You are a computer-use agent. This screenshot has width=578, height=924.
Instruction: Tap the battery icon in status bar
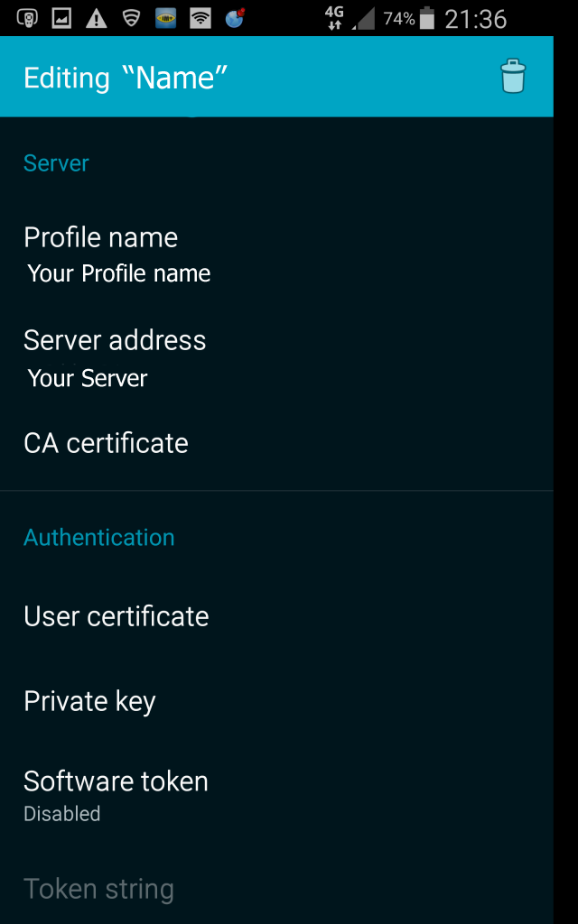pyautogui.click(x=427, y=18)
